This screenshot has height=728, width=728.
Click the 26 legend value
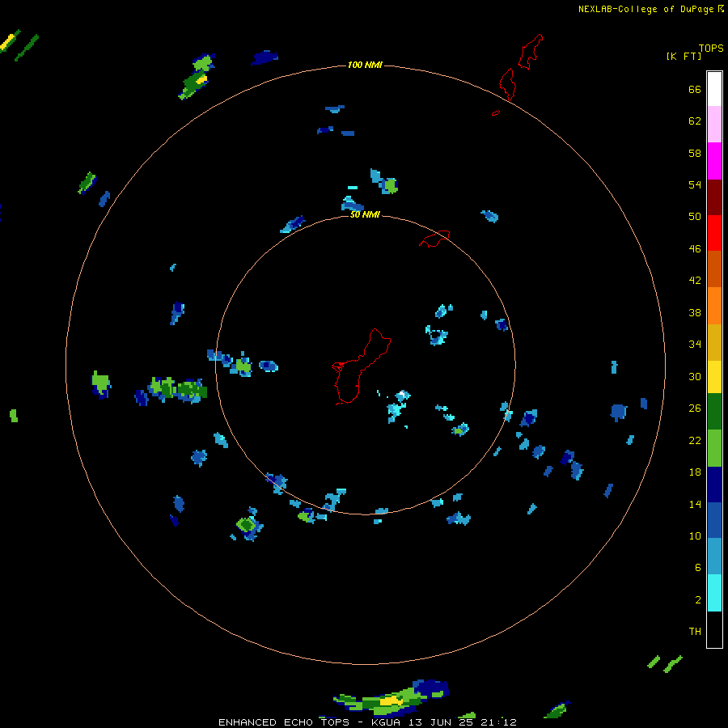pyautogui.click(x=695, y=408)
